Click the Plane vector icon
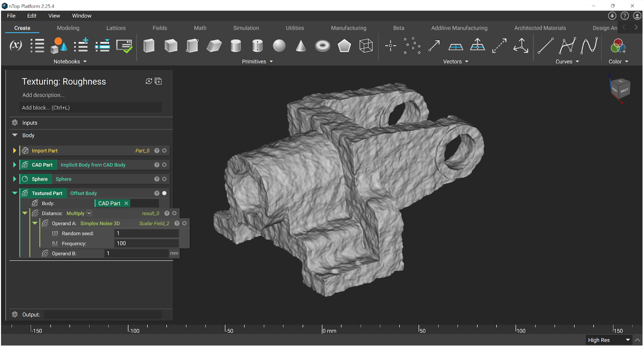 pyautogui.click(x=456, y=47)
